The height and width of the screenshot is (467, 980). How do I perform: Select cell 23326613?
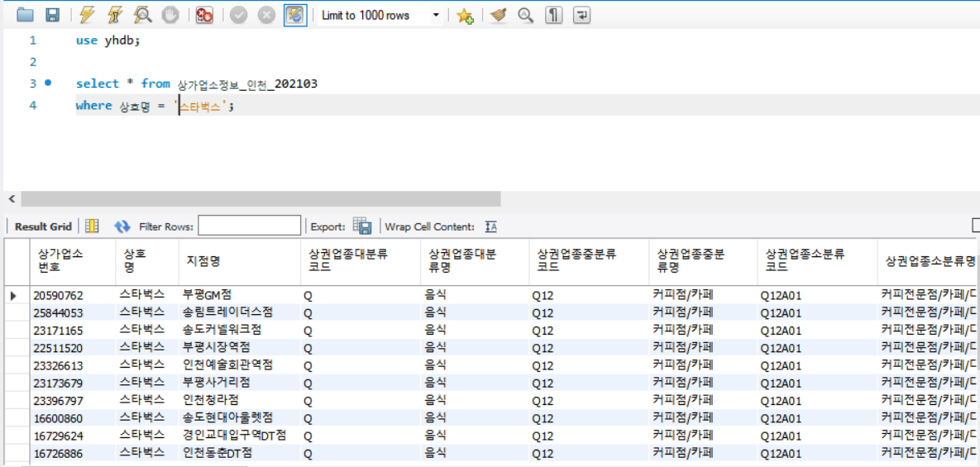click(72, 365)
